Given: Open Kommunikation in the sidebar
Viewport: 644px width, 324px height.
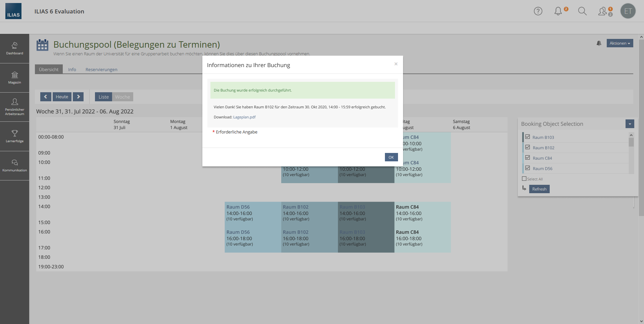Looking at the screenshot, I should [14, 165].
